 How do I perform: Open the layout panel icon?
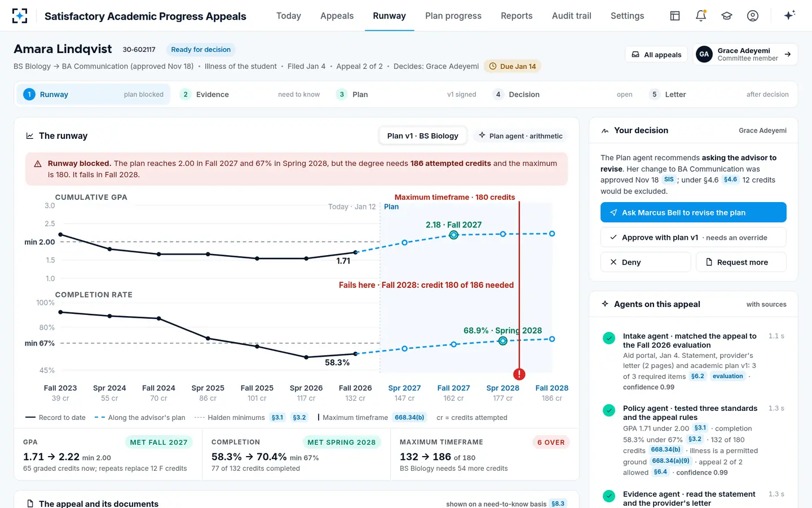(x=675, y=16)
